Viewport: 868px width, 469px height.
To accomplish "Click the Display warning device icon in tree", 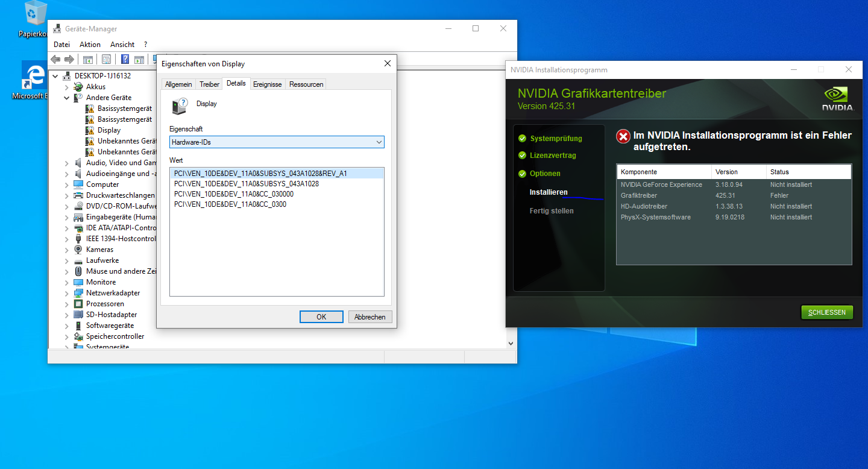I will click(90, 130).
